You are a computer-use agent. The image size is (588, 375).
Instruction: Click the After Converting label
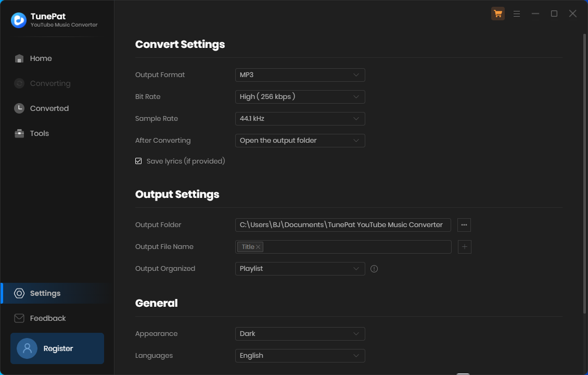point(163,141)
